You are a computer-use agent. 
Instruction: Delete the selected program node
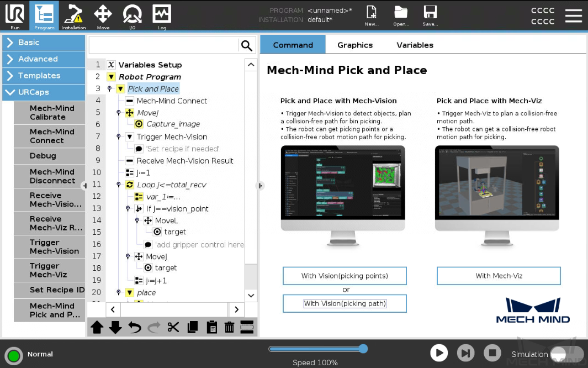pos(229,327)
